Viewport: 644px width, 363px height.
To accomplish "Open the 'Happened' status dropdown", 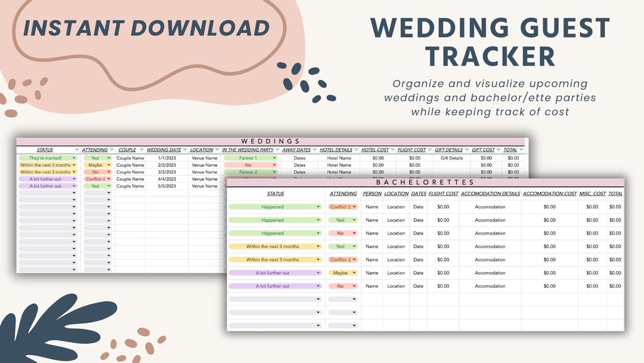I will coord(318,207).
